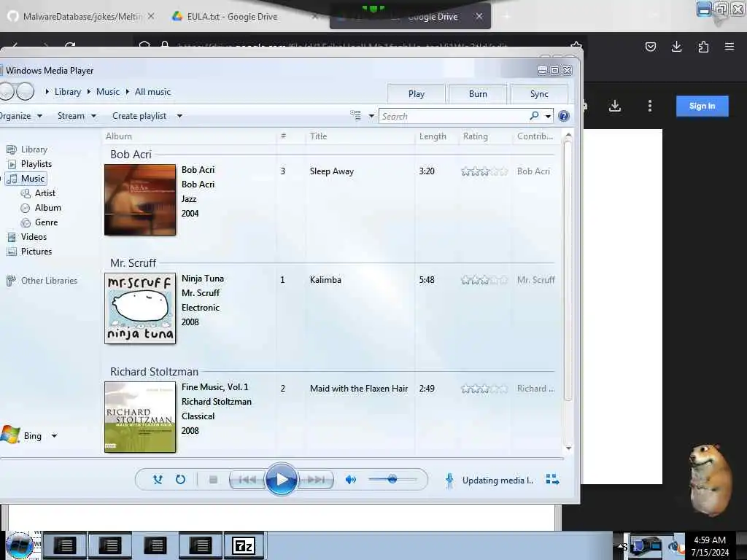Image resolution: width=747 pixels, height=560 pixels.
Task: Turn on shuffle in Media Player
Action: click(158, 480)
